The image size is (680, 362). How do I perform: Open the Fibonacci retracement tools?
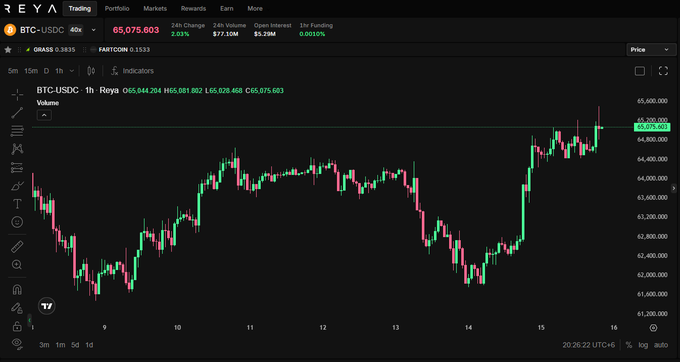click(x=17, y=130)
